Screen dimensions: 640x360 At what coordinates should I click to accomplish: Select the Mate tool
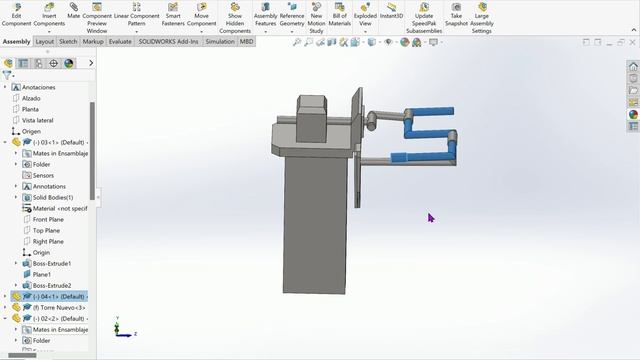click(x=73, y=11)
